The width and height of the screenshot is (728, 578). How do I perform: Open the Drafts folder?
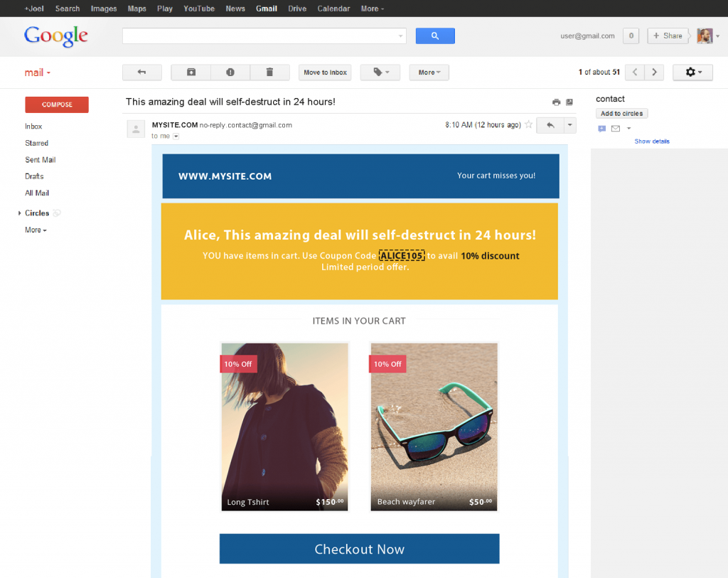point(34,176)
